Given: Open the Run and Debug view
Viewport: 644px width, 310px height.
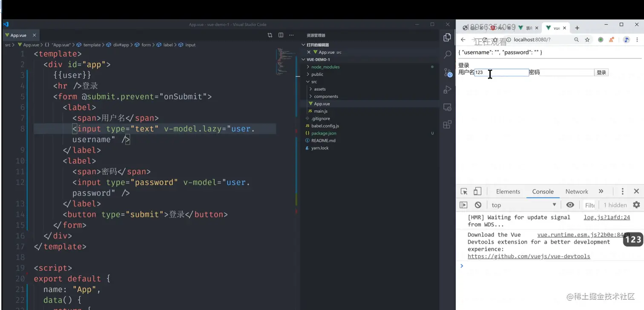Looking at the screenshot, I should [x=447, y=89].
